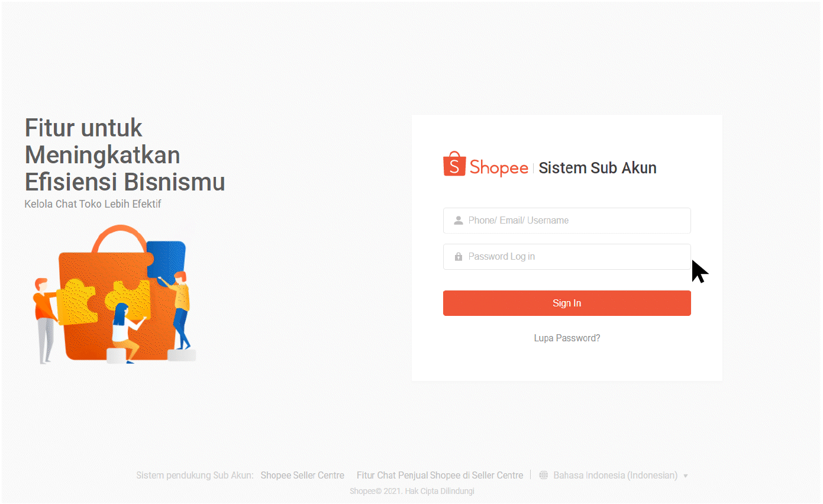Click the orange Shopee wordmark text
The width and height of the screenshot is (823, 504).
click(499, 168)
